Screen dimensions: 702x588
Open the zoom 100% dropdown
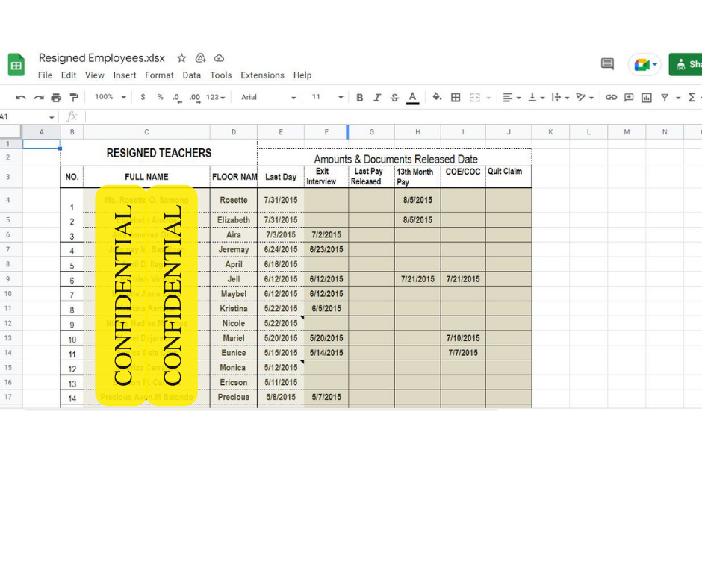[x=109, y=97]
